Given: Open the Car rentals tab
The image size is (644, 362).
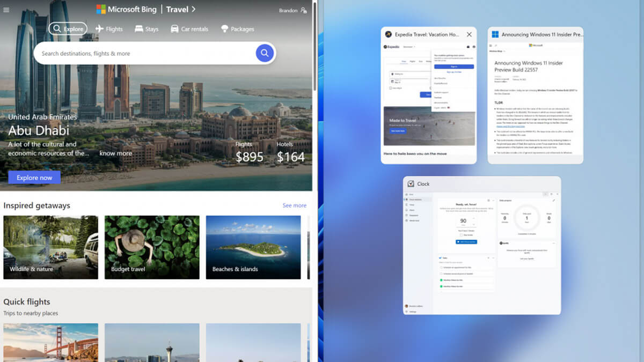Looking at the screenshot, I should point(189,29).
